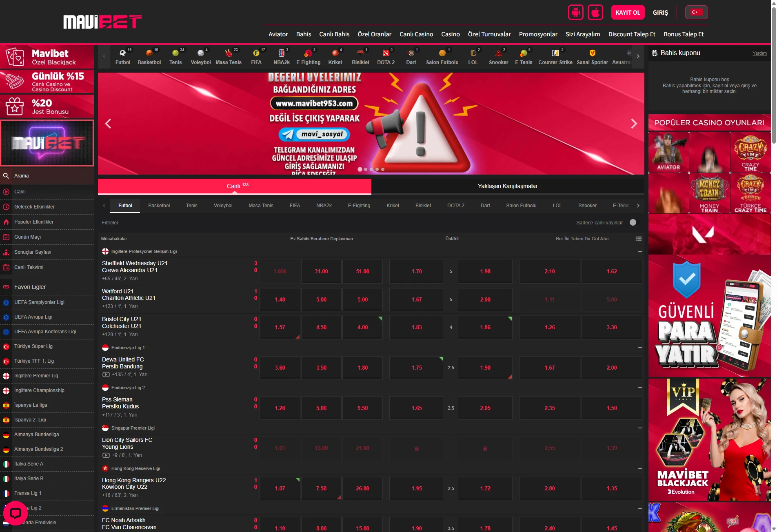Open the Mavibet Özel Blackjack promo

click(47, 57)
